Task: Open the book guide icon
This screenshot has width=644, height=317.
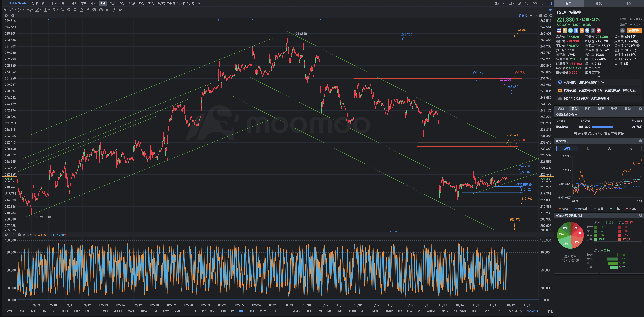Action: 542,3
